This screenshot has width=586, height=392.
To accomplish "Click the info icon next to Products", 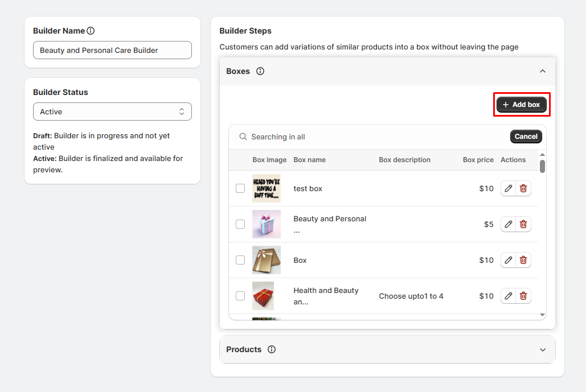I will [272, 349].
